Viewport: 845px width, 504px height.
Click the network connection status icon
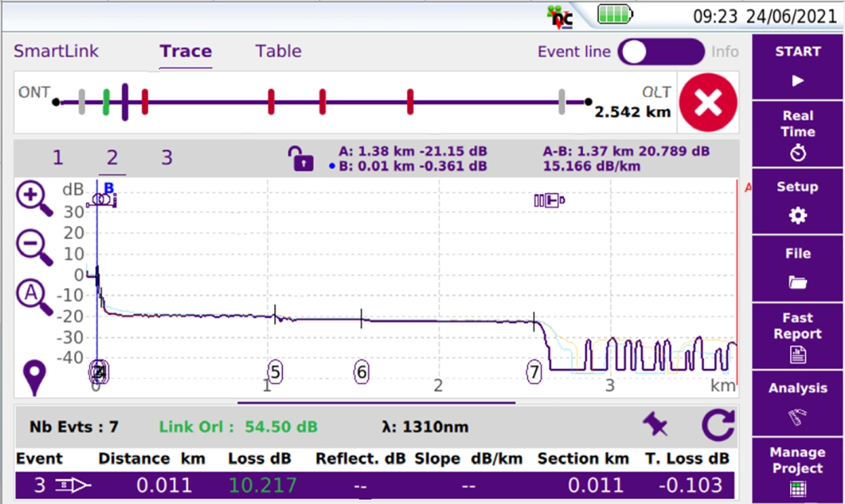[561, 17]
